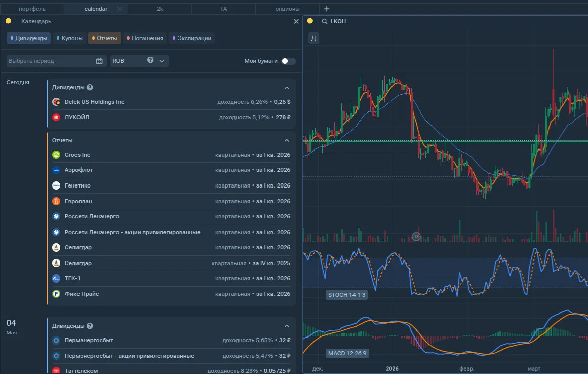The height and width of the screenshot is (374, 588).
Task: Click the Аэрофлот company logo icon
Action: coord(56,170)
